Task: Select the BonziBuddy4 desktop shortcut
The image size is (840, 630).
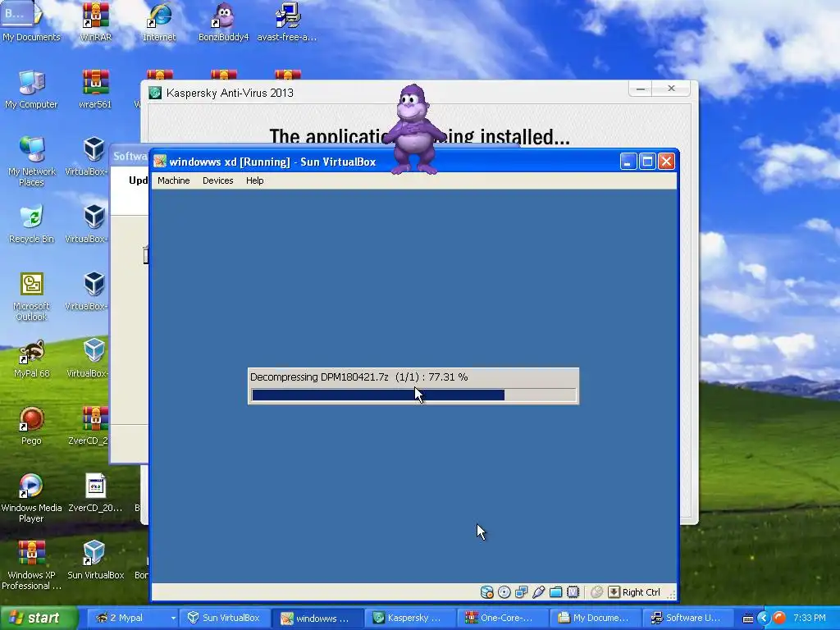Action: [x=223, y=22]
